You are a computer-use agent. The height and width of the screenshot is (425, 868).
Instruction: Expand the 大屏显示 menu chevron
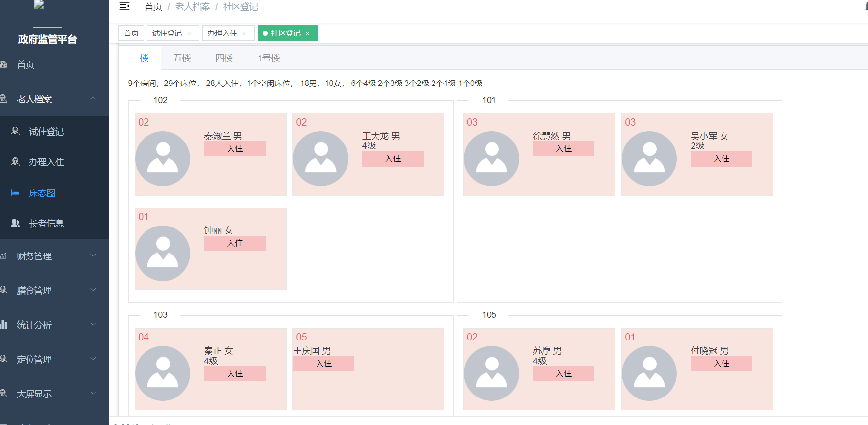[x=93, y=393]
